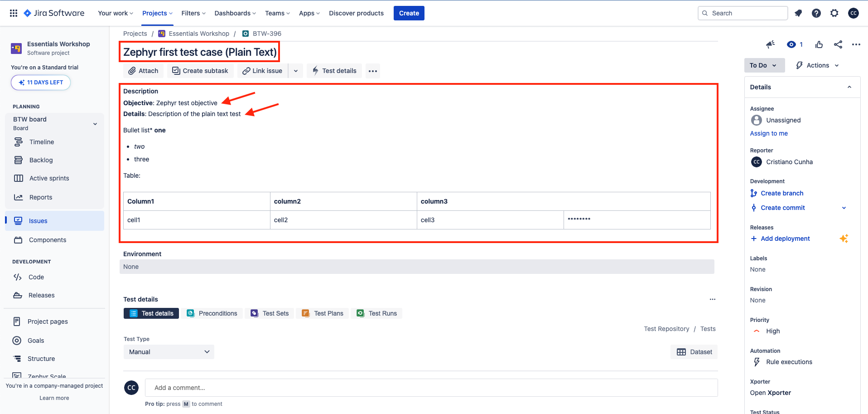868x414 pixels.
Task: Click the 11 DAYS LEFT trial button
Action: coord(41,83)
